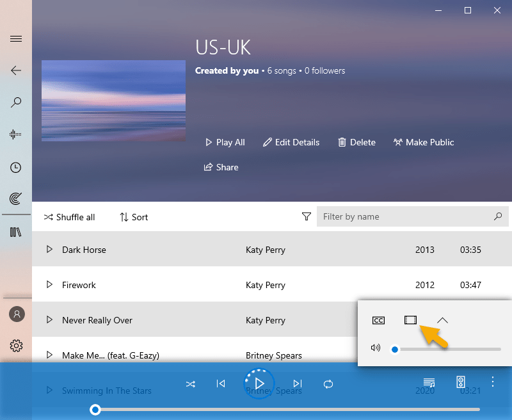The image size is (512, 420).
Task: Open the Now Playing waveform icon
Action: (16, 134)
